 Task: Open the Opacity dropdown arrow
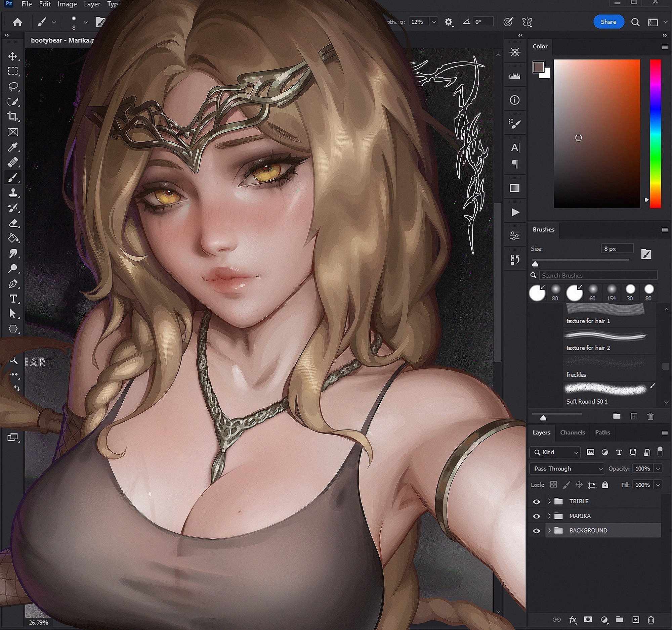(658, 468)
